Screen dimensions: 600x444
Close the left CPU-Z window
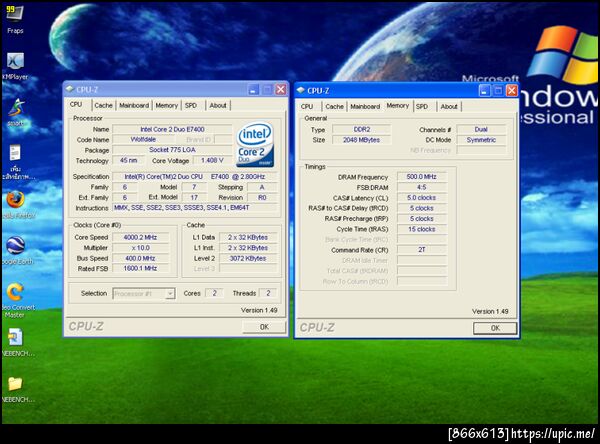[x=280, y=90]
